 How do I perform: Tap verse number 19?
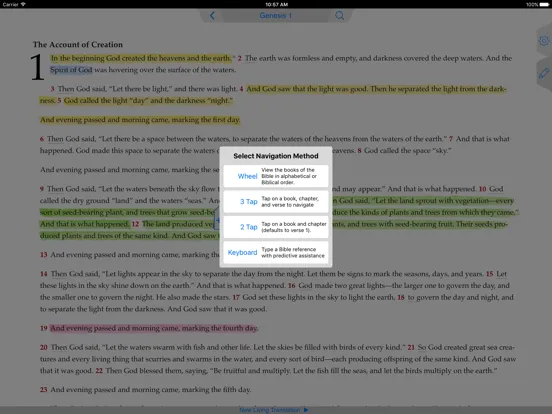pos(44,328)
